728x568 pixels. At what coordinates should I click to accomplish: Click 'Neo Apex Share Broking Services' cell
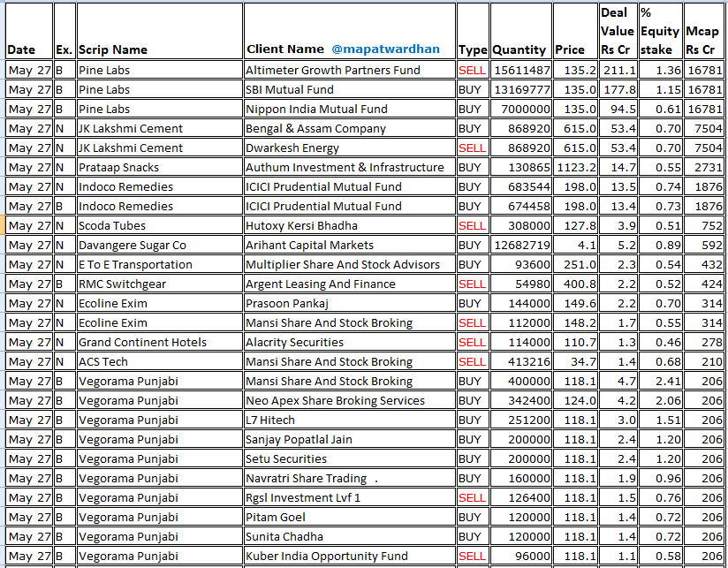coord(350,400)
